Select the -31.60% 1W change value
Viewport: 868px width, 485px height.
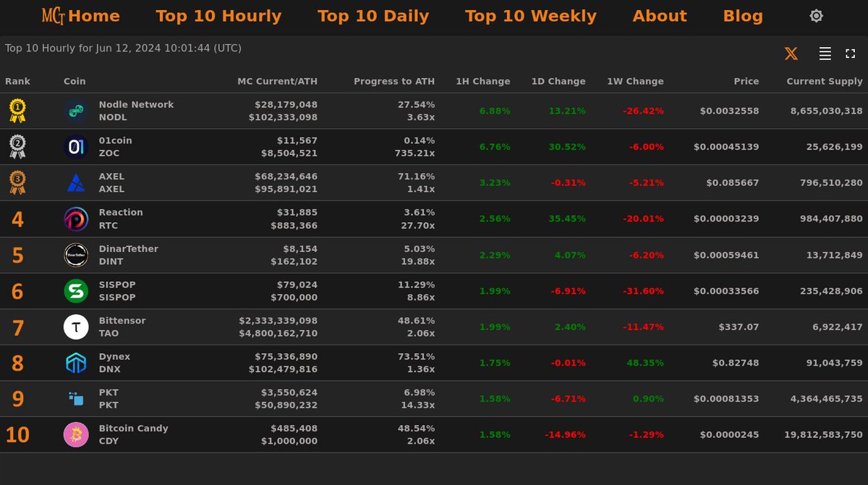pos(643,291)
